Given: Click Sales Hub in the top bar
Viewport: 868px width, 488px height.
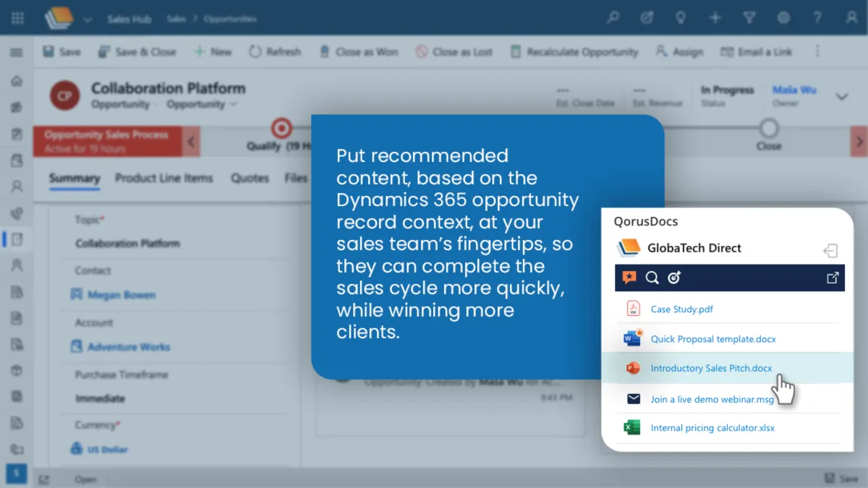Looking at the screenshot, I should pos(129,20).
